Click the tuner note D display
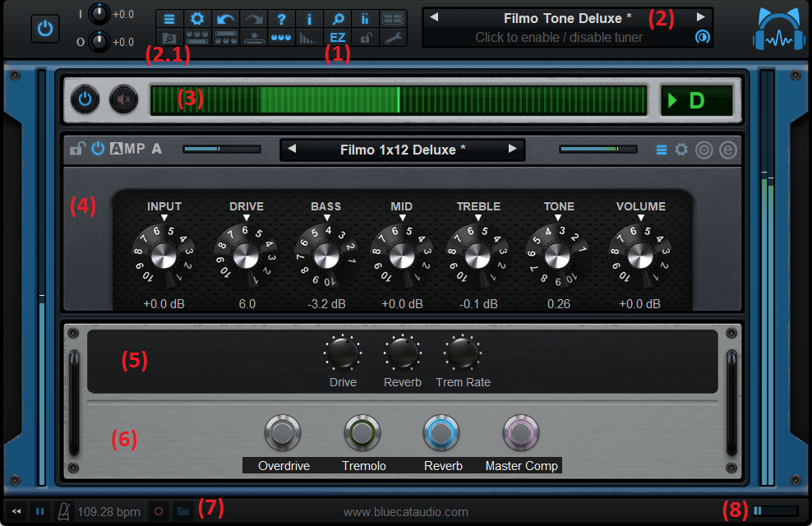Image resolution: width=812 pixels, height=526 pixels. pyautogui.click(x=696, y=100)
